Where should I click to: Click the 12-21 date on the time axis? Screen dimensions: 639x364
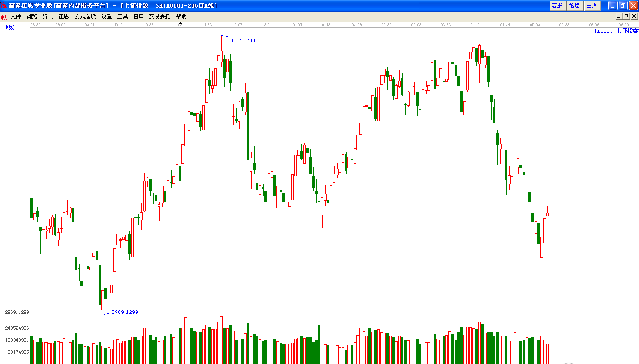click(x=267, y=25)
